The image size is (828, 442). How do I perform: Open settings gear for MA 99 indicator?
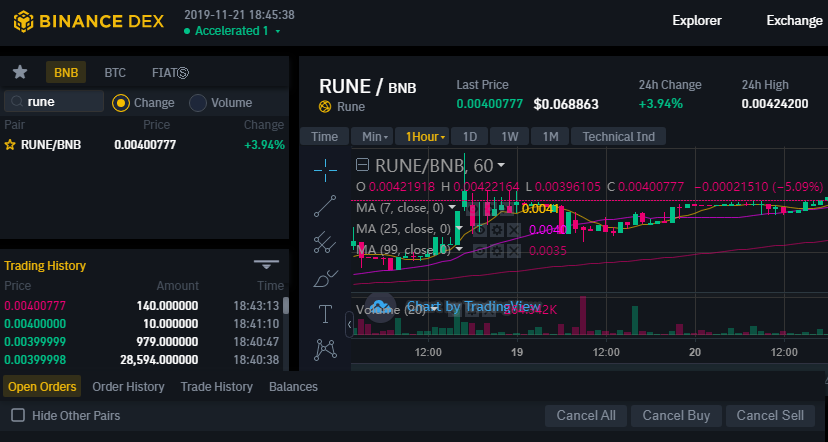pyautogui.click(x=497, y=250)
